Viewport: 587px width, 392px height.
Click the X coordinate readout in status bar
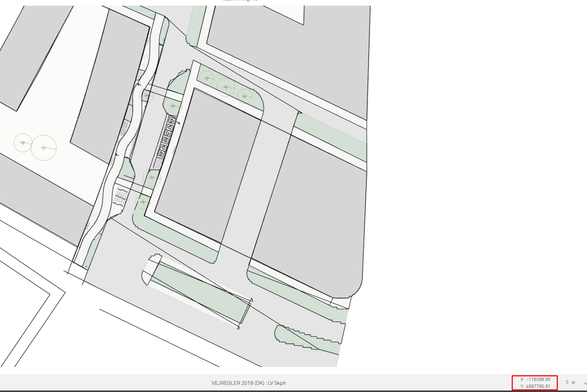tap(535, 379)
